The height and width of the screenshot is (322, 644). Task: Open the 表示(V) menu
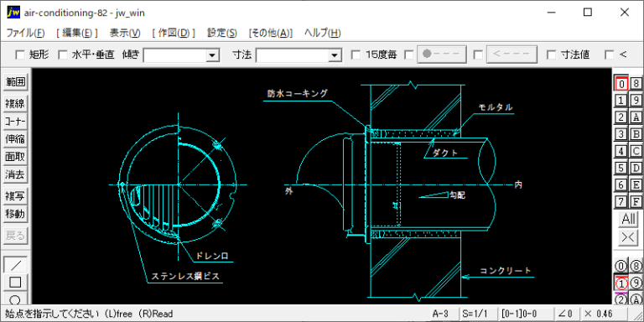(125, 33)
